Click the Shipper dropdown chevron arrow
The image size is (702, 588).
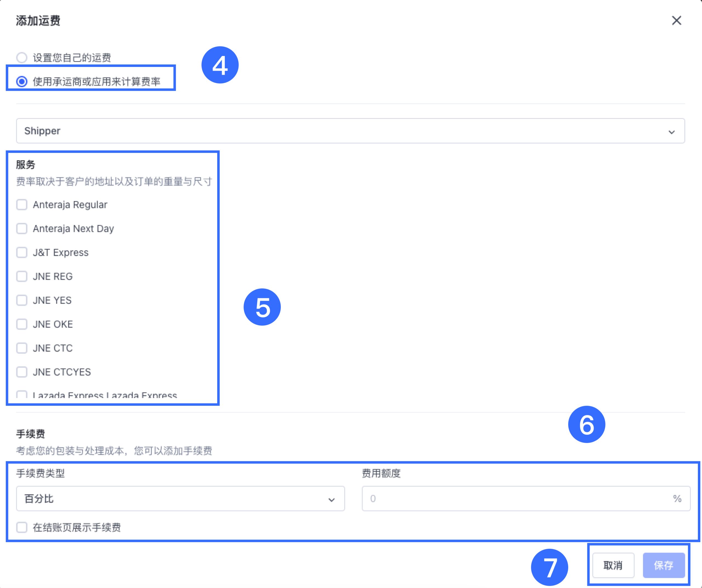671,132
